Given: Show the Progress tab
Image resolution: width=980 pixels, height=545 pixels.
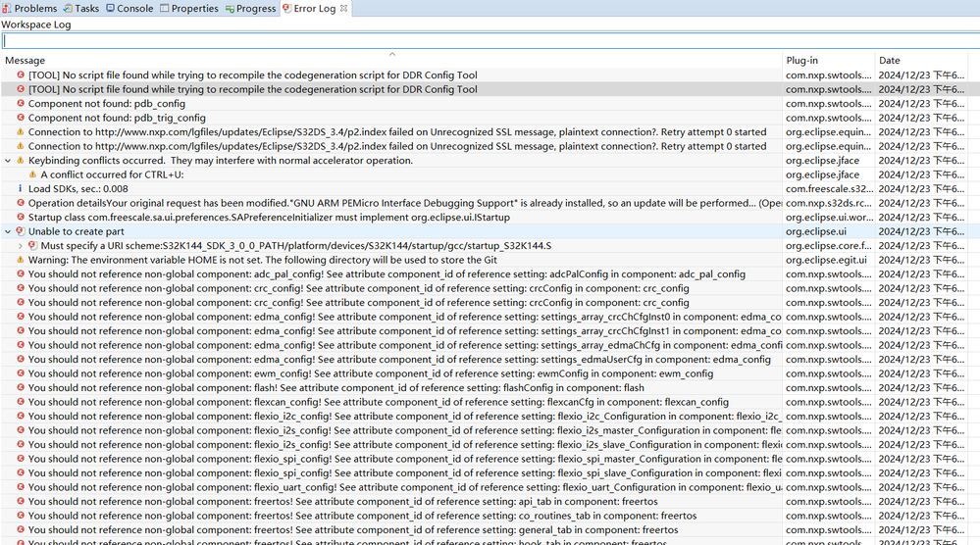Looking at the screenshot, I should point(250,8).
